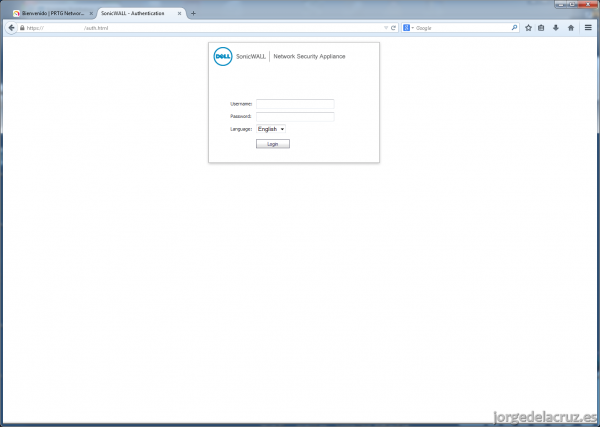This screenshot has width=600, height=427.
Task: Click the Login button
Action: pyautogui.click(x=273, y=144)
